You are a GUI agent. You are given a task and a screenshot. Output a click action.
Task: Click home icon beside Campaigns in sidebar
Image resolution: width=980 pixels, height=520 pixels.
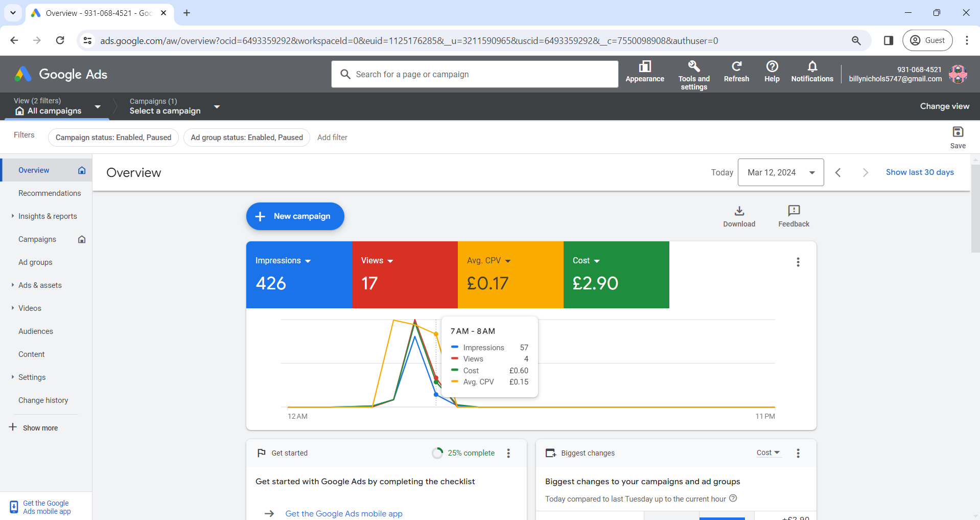coord(82,239)
